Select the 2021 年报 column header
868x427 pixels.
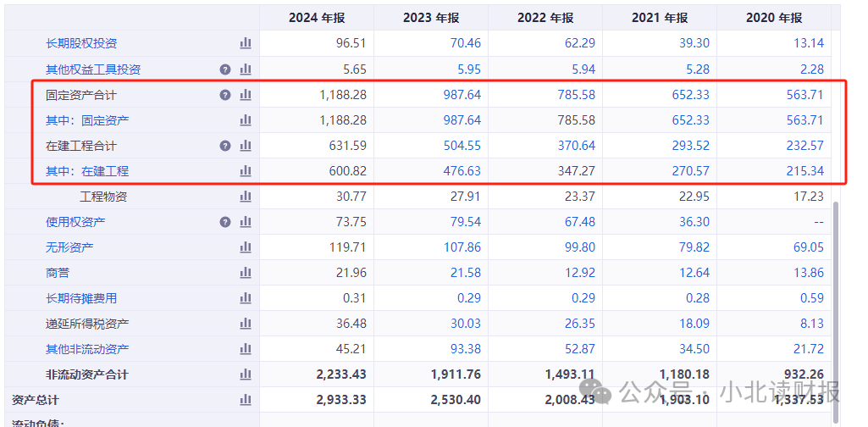[x=660, y=18]
